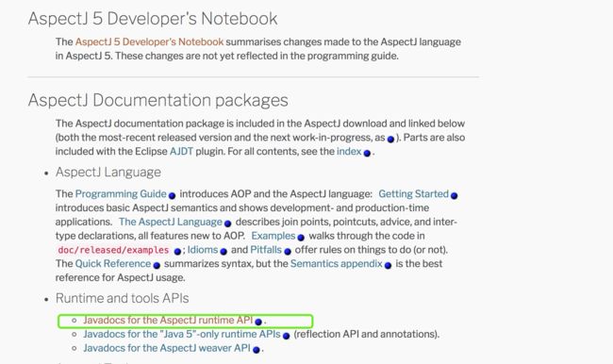Open the AspectJ 5 Developer's Notebook link
Screen dimensions: 613x364
149,41
